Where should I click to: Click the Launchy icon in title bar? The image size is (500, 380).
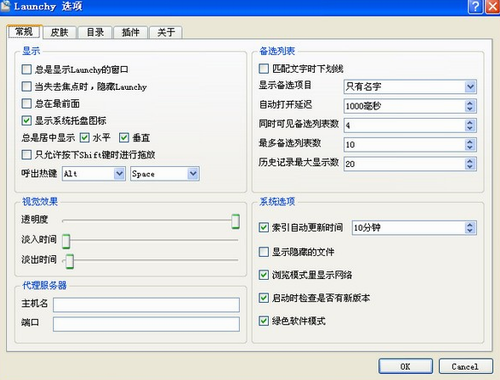5,6
